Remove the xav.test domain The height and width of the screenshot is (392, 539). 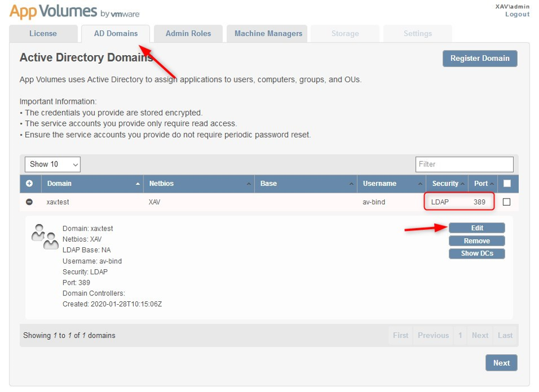[477, 241]
